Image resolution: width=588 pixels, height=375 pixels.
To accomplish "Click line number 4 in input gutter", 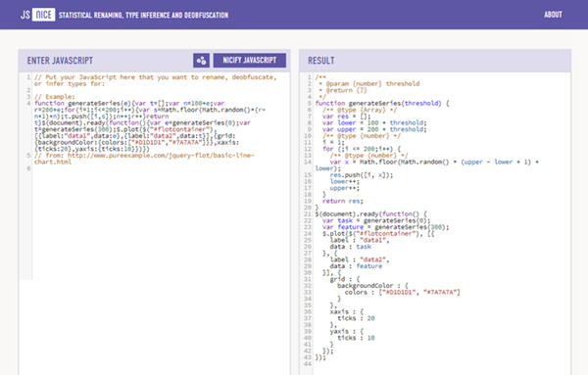I will coord(28,103).
